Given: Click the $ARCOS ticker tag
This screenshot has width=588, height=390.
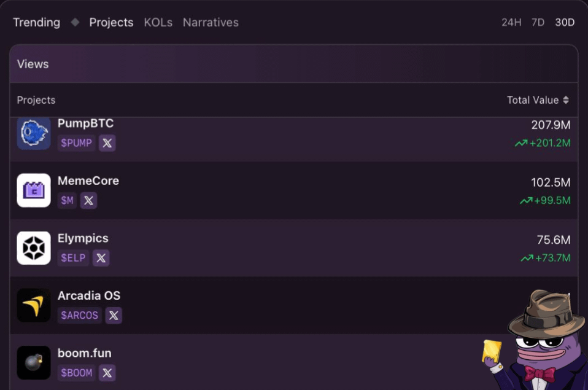Looking at the screenshot, I should click(x=80, y=315).
